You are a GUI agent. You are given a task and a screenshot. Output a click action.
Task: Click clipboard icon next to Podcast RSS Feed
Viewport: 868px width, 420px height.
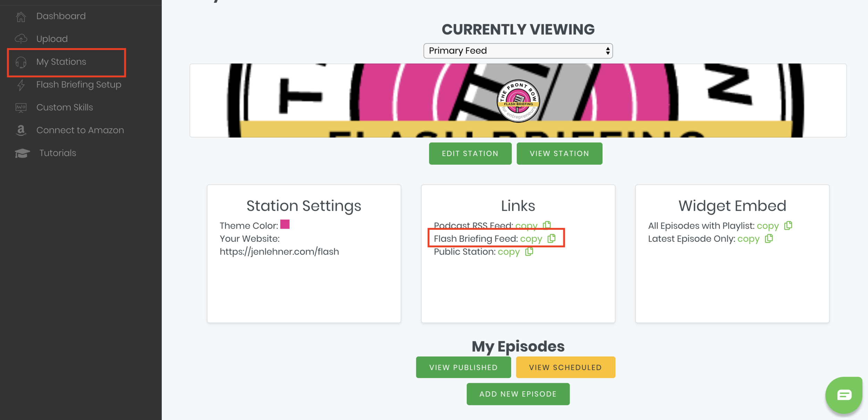(x=547, y=225)
